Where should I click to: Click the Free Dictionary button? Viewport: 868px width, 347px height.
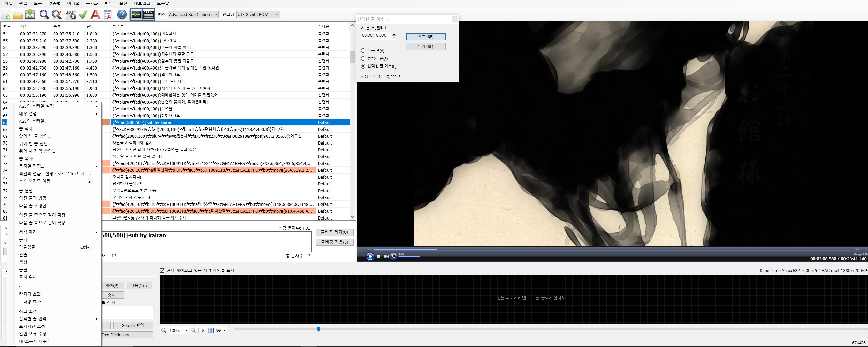[x=127, y=335]
